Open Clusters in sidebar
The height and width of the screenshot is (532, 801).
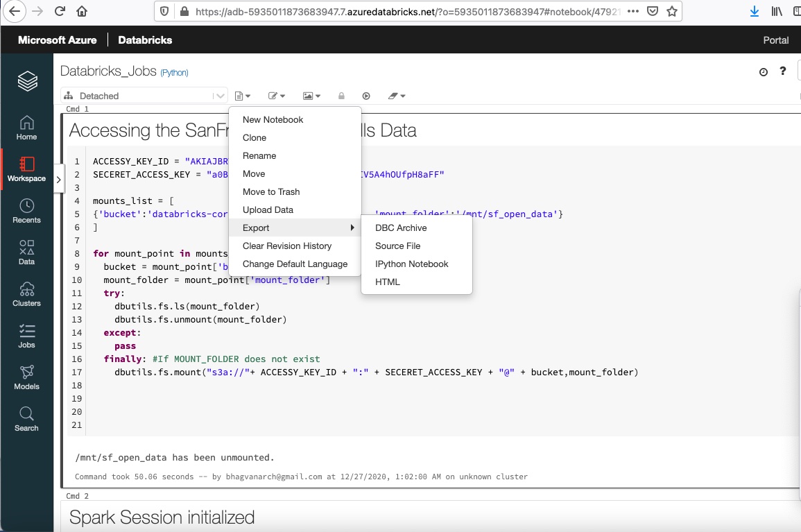pos(26,294)
